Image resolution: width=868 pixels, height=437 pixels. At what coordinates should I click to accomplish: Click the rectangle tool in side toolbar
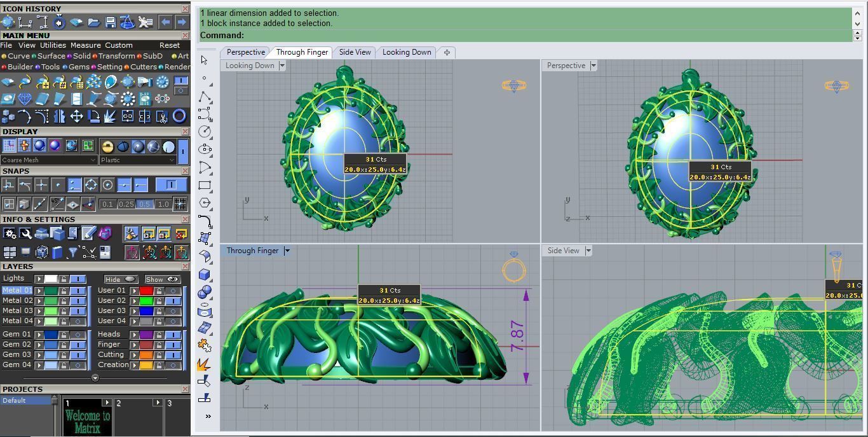click(x=205, y=186)
